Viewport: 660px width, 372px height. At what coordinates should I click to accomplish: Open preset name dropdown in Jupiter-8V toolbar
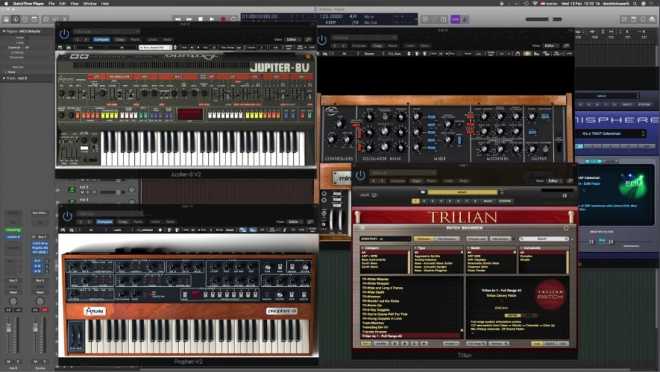click(x=155, y=48)
